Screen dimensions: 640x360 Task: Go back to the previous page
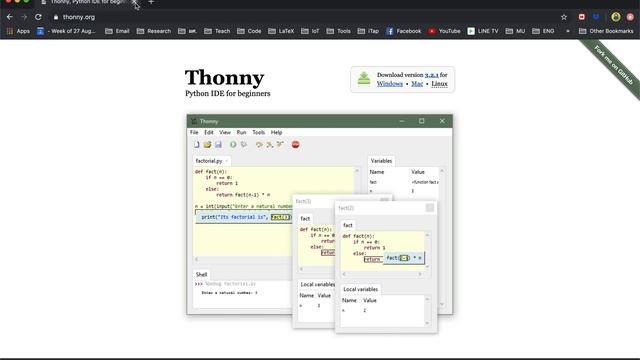coord(9,17)
